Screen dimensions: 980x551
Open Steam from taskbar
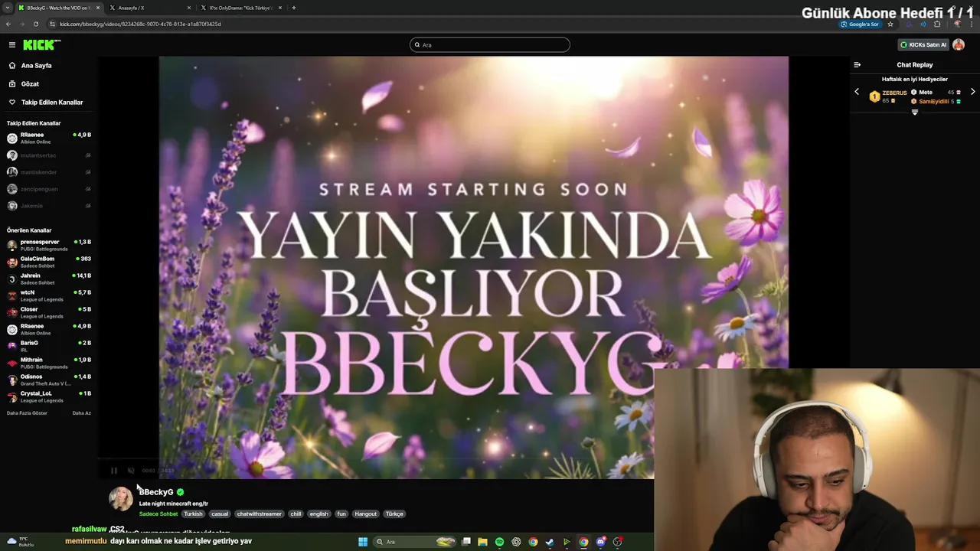[550, 542]
